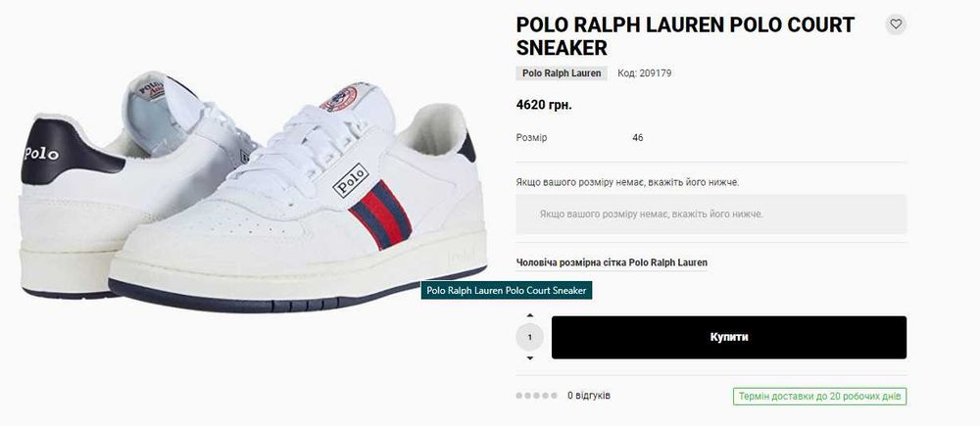Image resolution: width=980 pixels, height=426 pixels.
Task: Click the 4620 грн. price
Action: (x=544, y=106)
